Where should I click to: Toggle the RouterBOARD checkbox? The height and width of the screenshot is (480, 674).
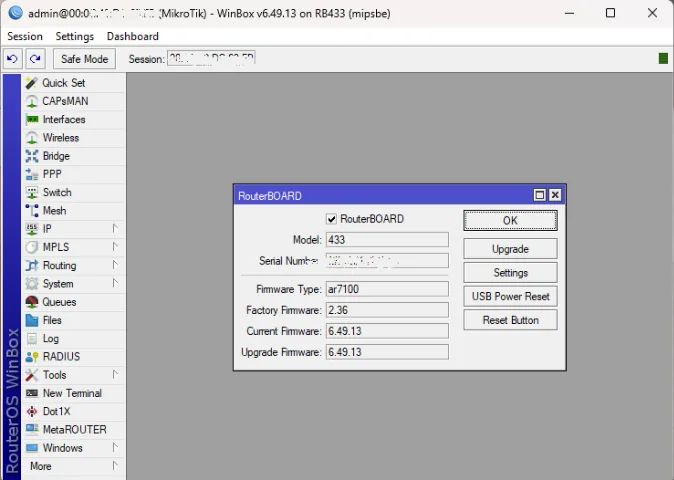point(331,219)
